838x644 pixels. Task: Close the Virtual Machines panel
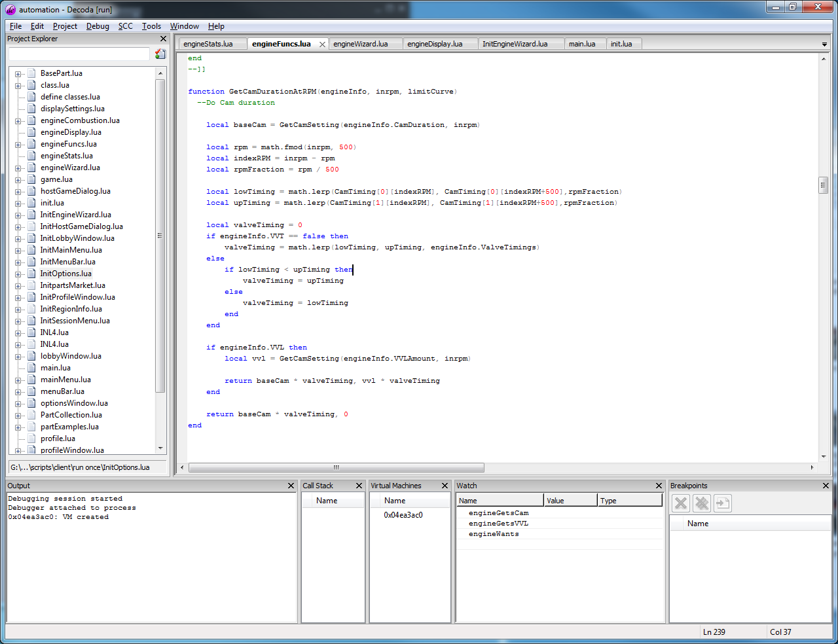[x=445, y=486]
